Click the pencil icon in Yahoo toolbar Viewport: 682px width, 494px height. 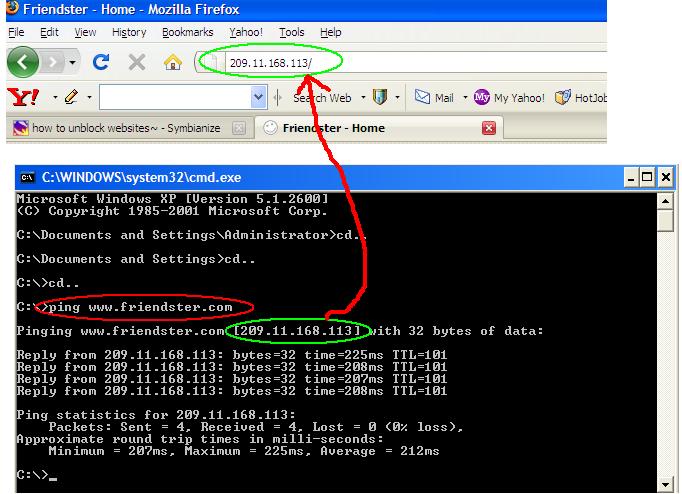pyautogui.click(x=70, y=97)
